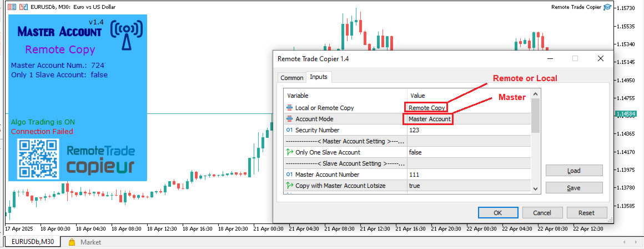Screen dimensions: 644x249
Task: Click the Account Mode variable name
Action: pyautogui.click(x=315, y=119)
